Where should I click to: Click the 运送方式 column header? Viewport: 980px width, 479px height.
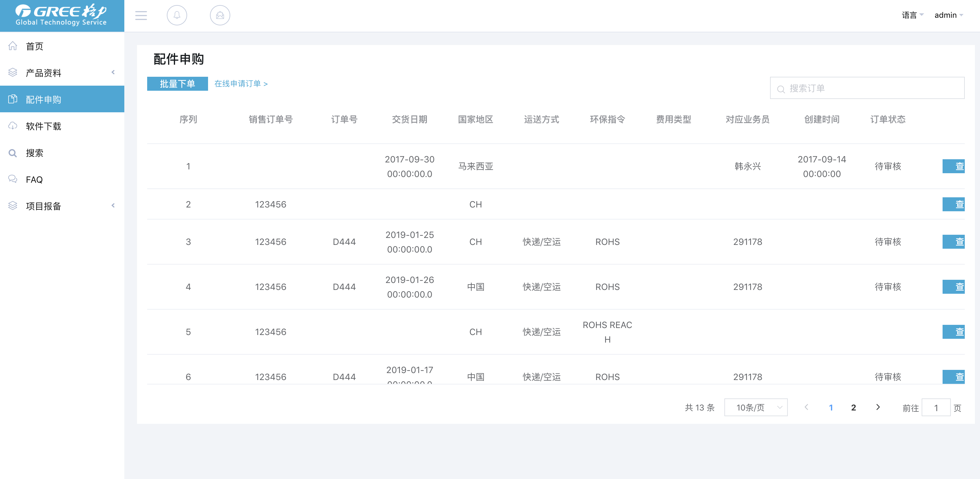tap(541, 120)
